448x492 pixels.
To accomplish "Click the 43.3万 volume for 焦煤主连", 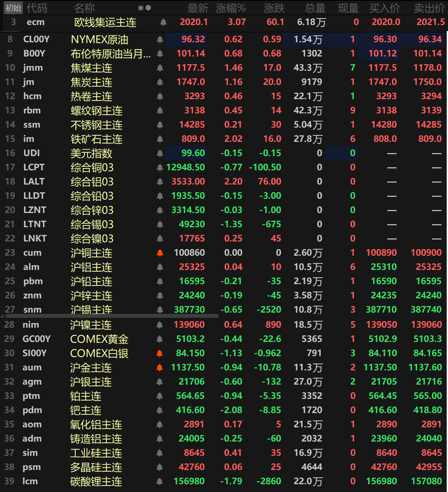I will (308, 68).
